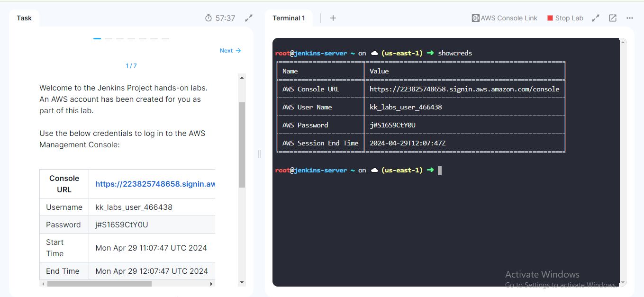Expand the terminal panel to fullscreen
The image size is (644, 297).
point(596,18)
